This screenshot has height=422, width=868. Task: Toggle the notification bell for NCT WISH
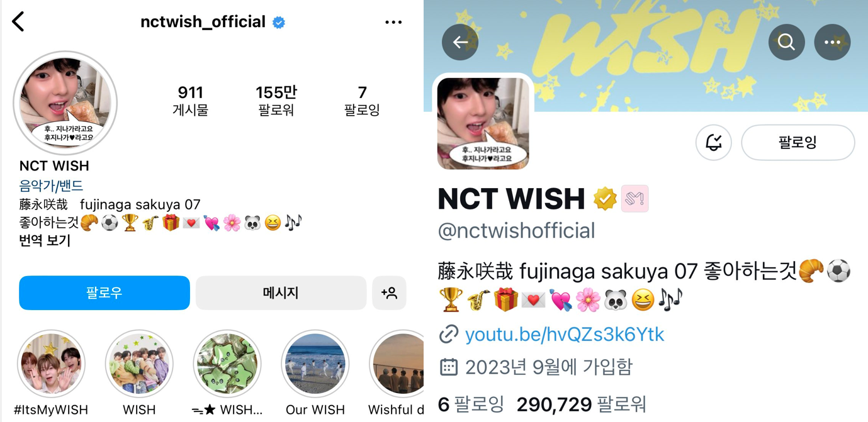[x=713, y=143]
